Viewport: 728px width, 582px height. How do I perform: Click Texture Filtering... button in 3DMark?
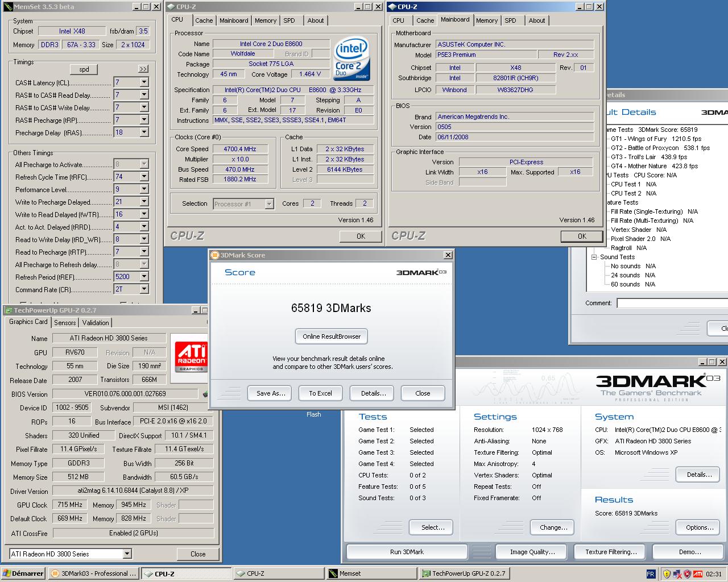611,552
